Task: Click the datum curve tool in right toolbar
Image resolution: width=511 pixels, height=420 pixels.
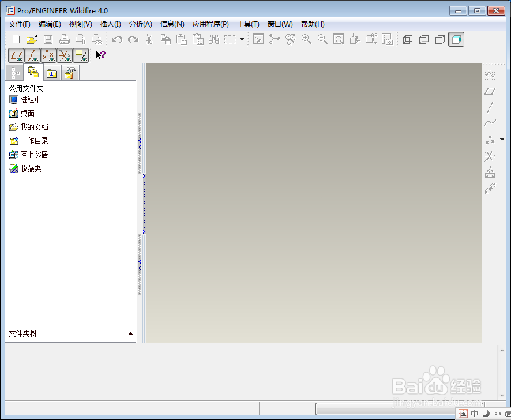Action: tap(490, 123)
